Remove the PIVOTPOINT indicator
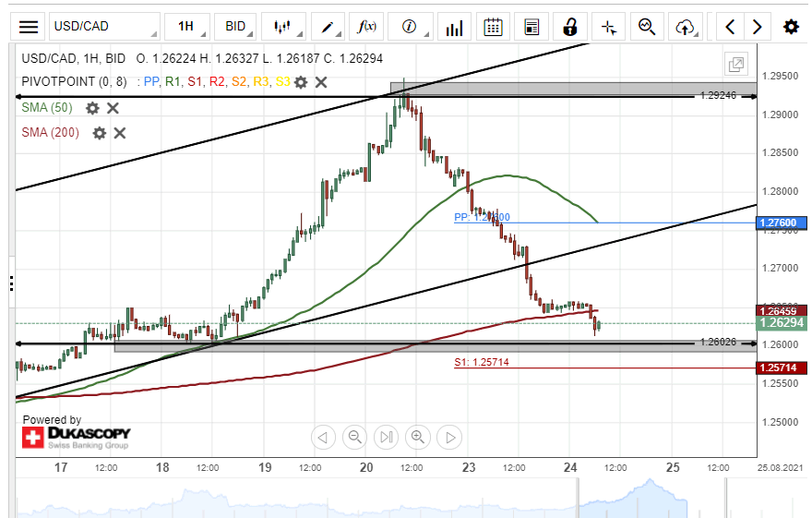This screenshot has width=812, height=530. 321,82
